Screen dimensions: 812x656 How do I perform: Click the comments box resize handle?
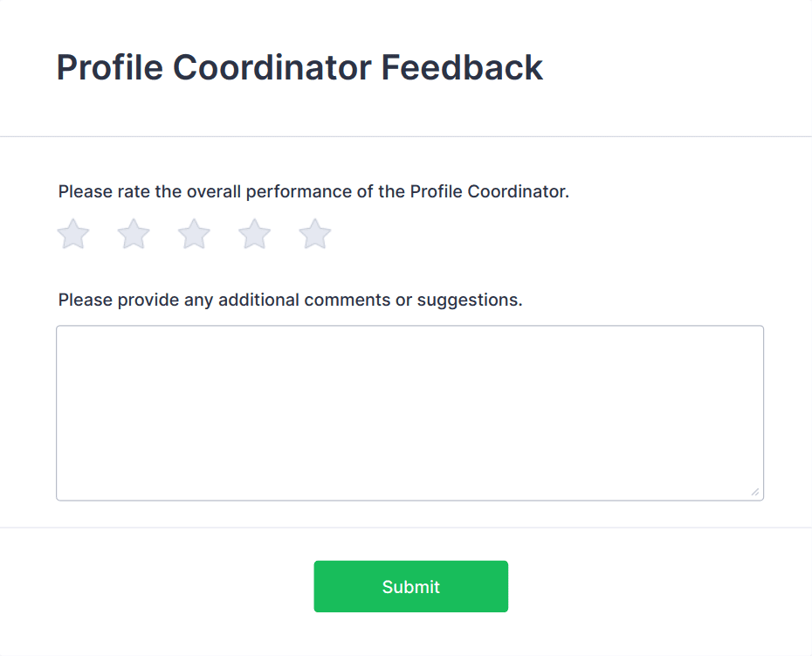tap(754, 492)
